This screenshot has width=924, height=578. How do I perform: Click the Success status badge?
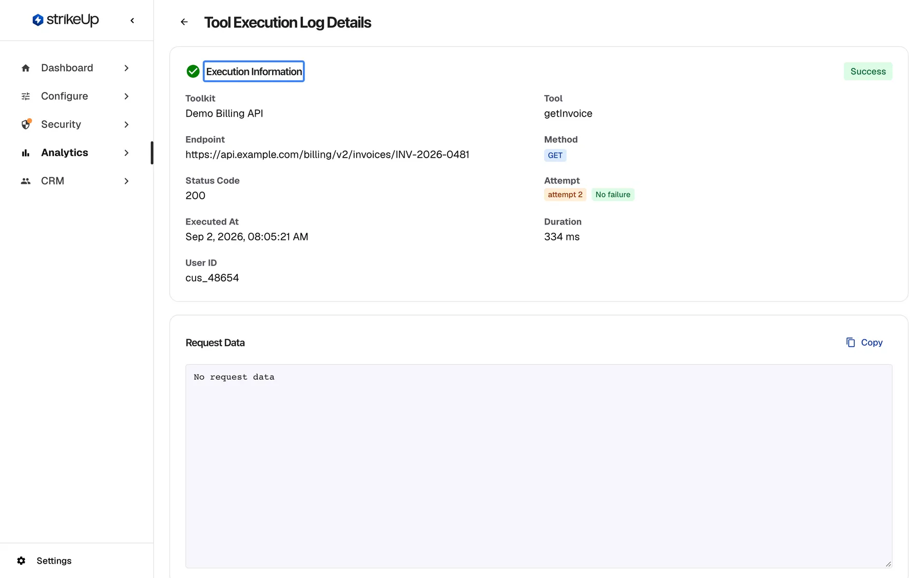(x=868, y=71)
